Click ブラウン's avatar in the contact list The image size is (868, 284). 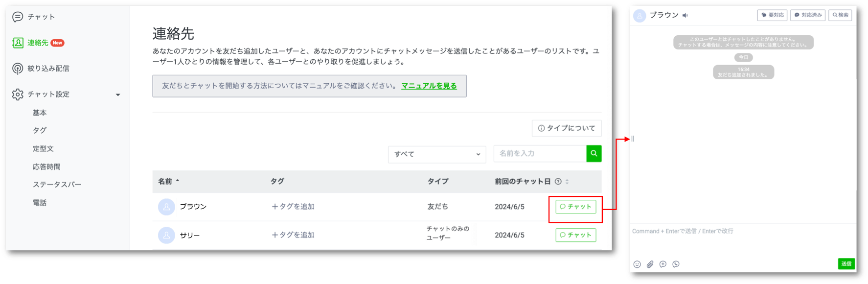point(166,207)
